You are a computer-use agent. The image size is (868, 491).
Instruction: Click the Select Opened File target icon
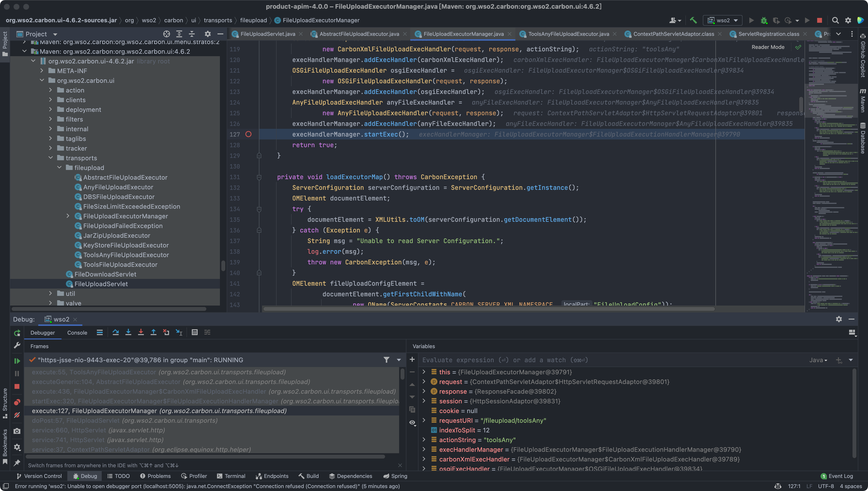pos(167,34)
